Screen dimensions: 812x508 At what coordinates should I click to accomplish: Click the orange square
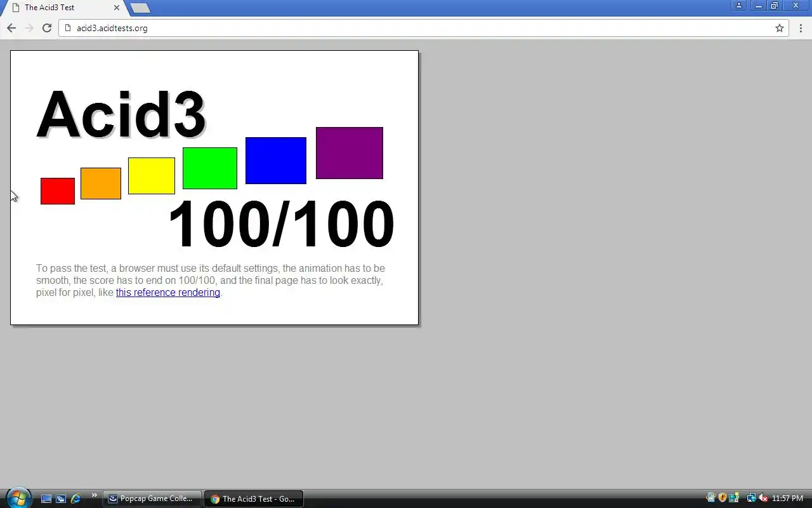click(x=101, y=184)
